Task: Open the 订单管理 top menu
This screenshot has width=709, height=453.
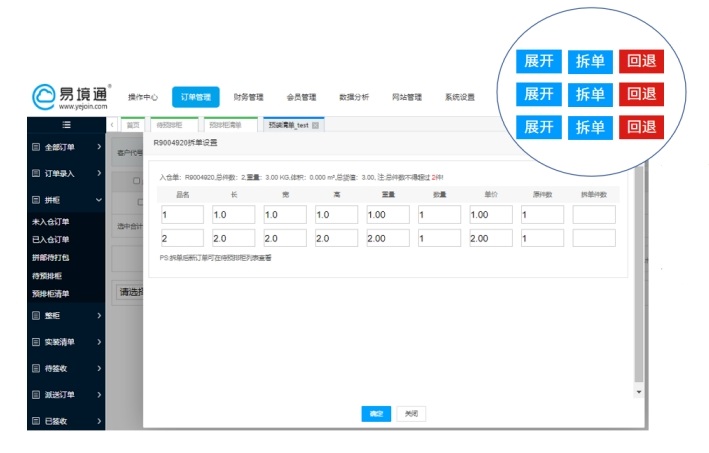Action: coord(196,97)
